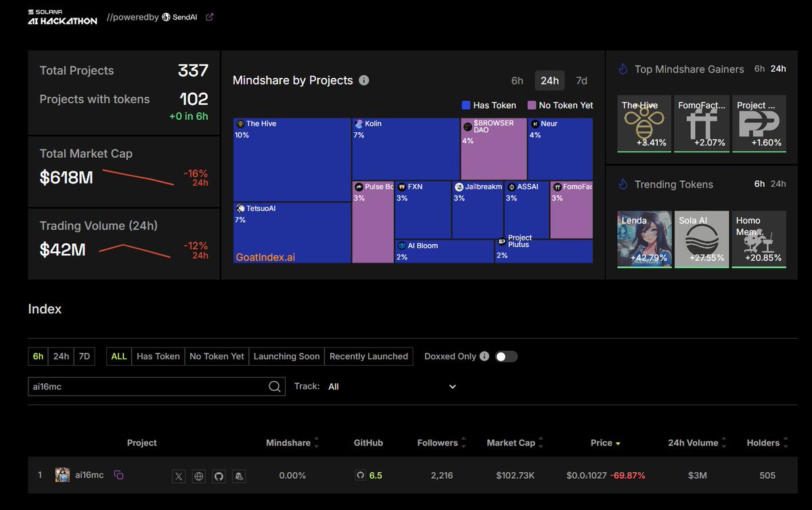This screenshot has height=510, width=812.
Task: Select the ALL projects filter
Action: (x=119, y=356)
